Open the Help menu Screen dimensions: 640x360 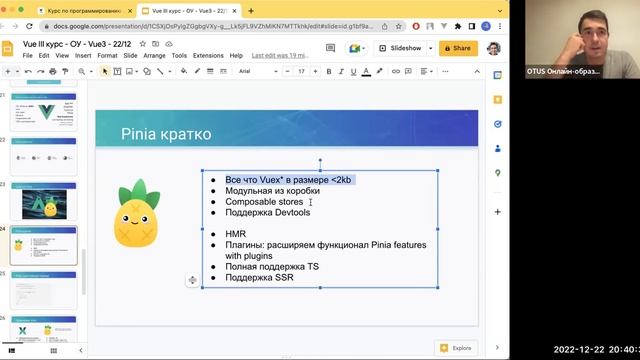pyautogui.click(x=236, y=56)
